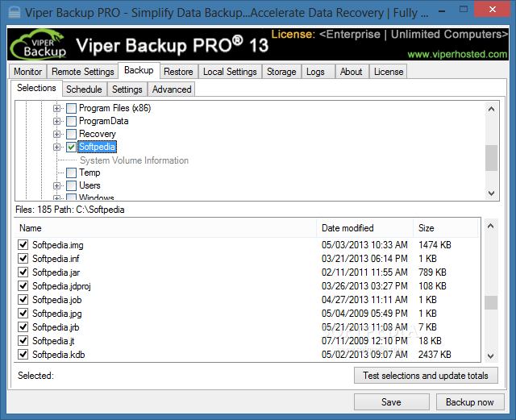This screenshot has height=420, width=516.
Task: Switch to the Restore tab
Action: [178, 72]
